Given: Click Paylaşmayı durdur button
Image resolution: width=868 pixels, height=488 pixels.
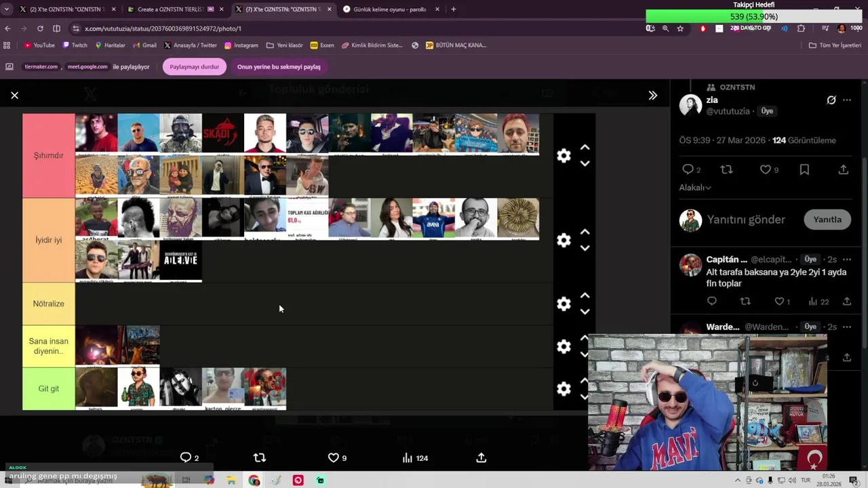Looking at the screenshot, I should 195,67.
